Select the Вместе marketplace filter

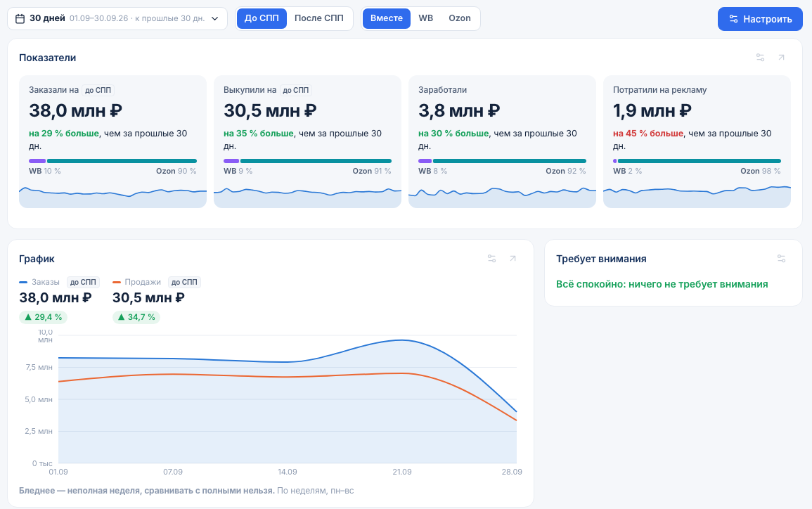coord(387,18)
